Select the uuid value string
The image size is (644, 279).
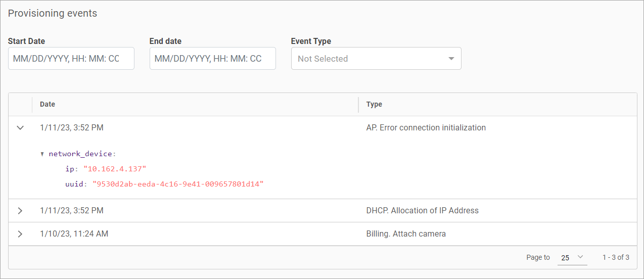coord(178,184)
